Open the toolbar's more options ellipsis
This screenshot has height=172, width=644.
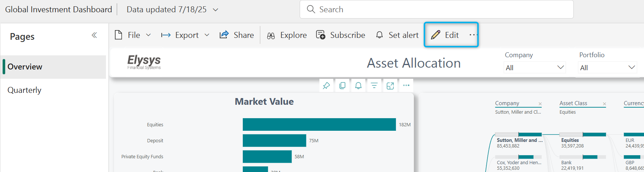[473, 35]
